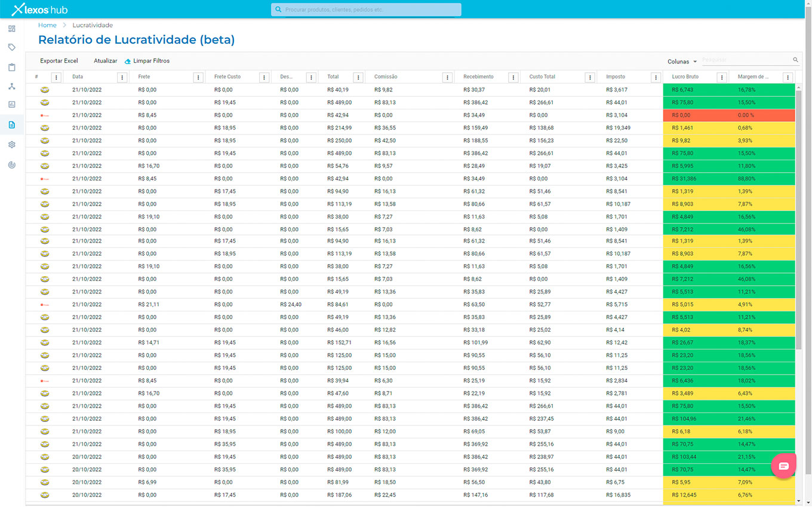Expand the Colunas dropdown
This screenshot has width=812, height=508.
pyautogui.click(x=682, y=62)
